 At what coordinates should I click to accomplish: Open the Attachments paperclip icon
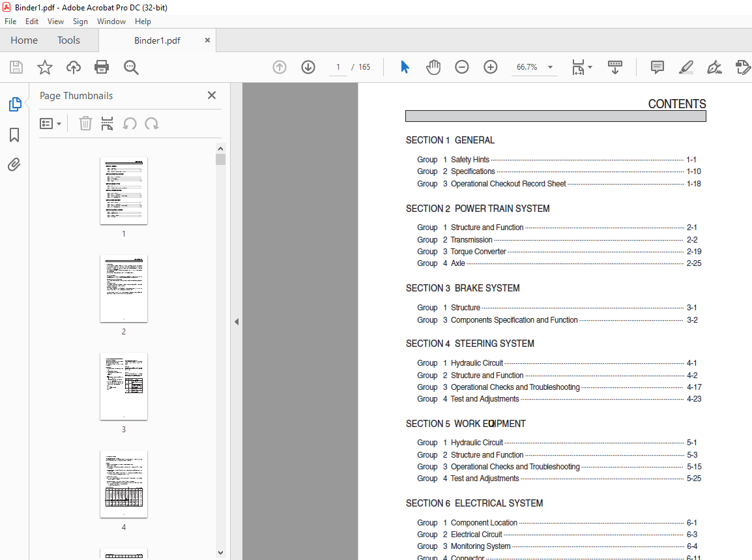click(14, 165)
